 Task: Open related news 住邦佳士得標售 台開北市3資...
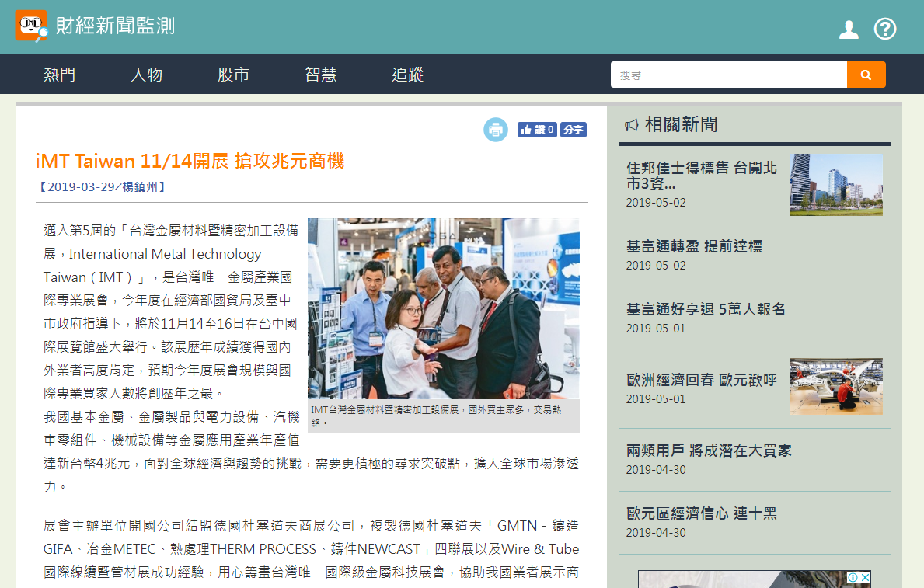point(702,176)
